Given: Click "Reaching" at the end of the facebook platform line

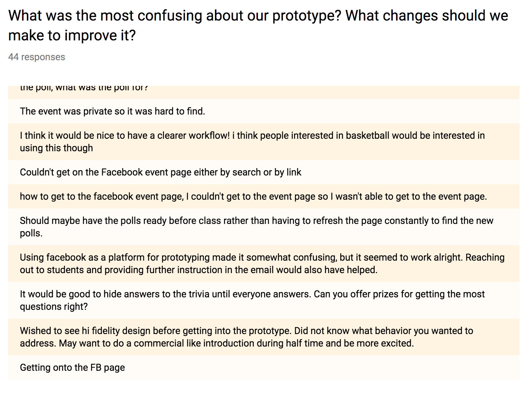Looking at the screenshot, I should [485, 257].
